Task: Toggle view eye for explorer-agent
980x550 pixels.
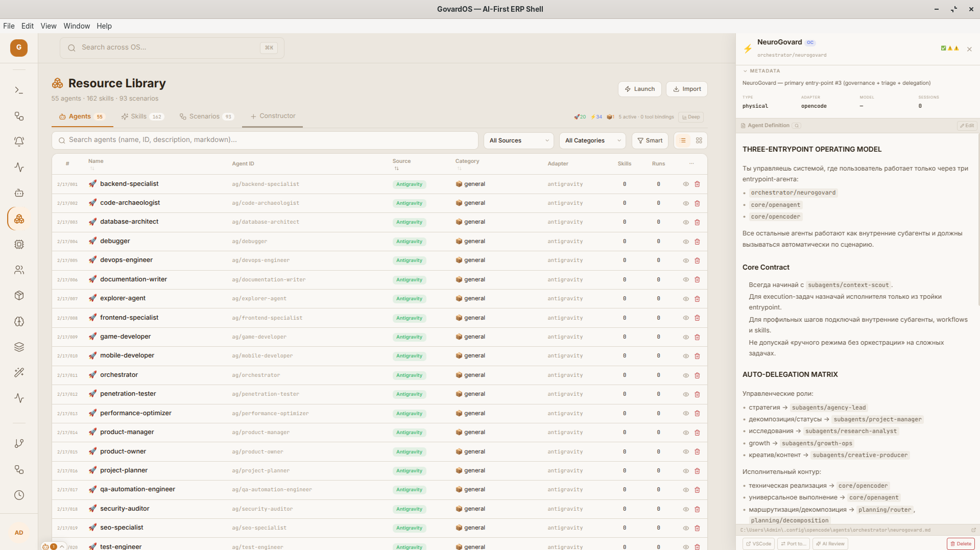Action: (686, 299)
